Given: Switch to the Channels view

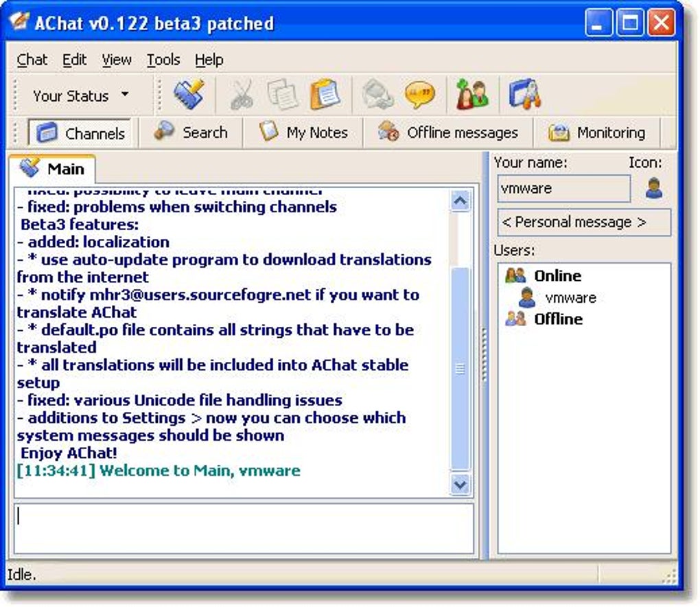Looking at the screenshot, I should 80,133.
